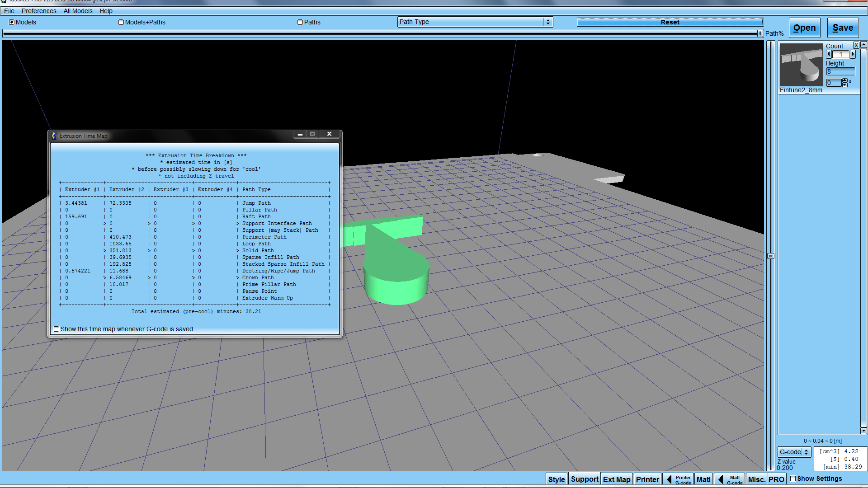Open the All Models menu
Image resolution: width=868 pixels, height=488 pixels.
78,11
